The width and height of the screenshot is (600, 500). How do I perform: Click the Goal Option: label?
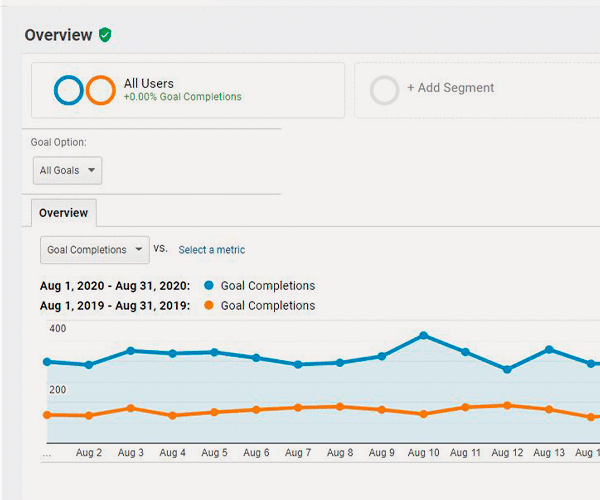(x=59, y=142)
